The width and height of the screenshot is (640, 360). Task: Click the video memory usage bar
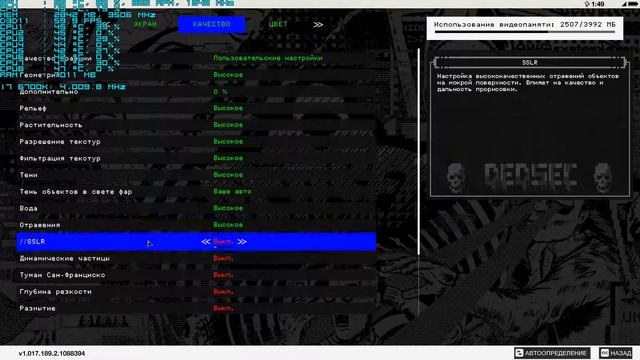[524, 32]
